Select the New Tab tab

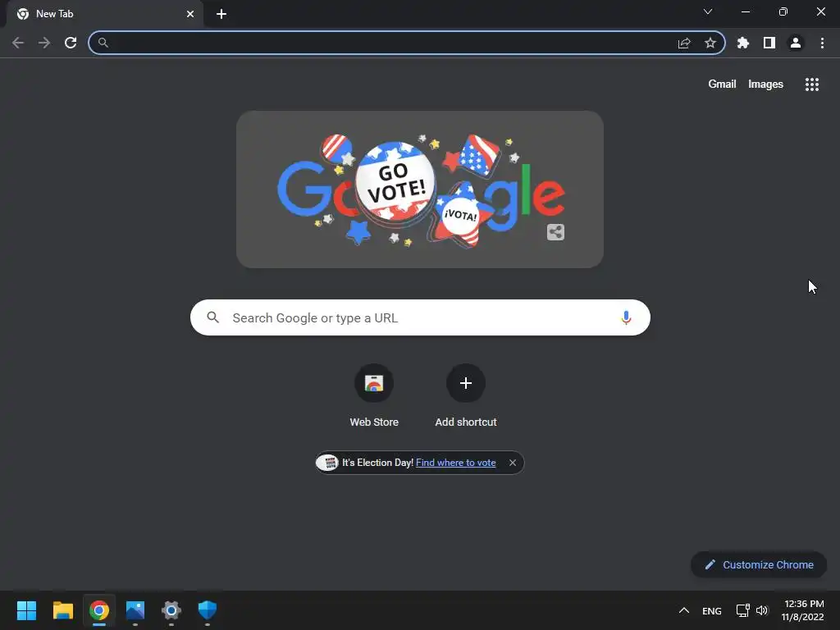pyautogui.click(x=105, y=14)
